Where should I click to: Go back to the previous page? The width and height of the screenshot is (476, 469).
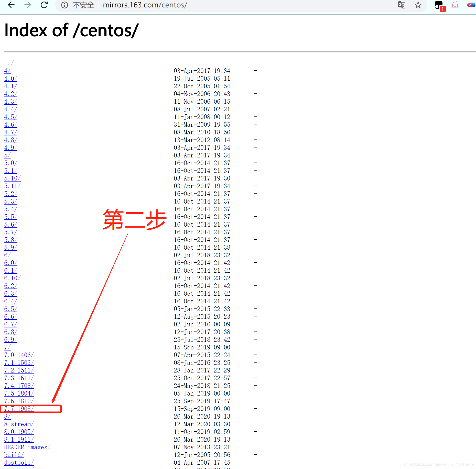pos(11,5)
